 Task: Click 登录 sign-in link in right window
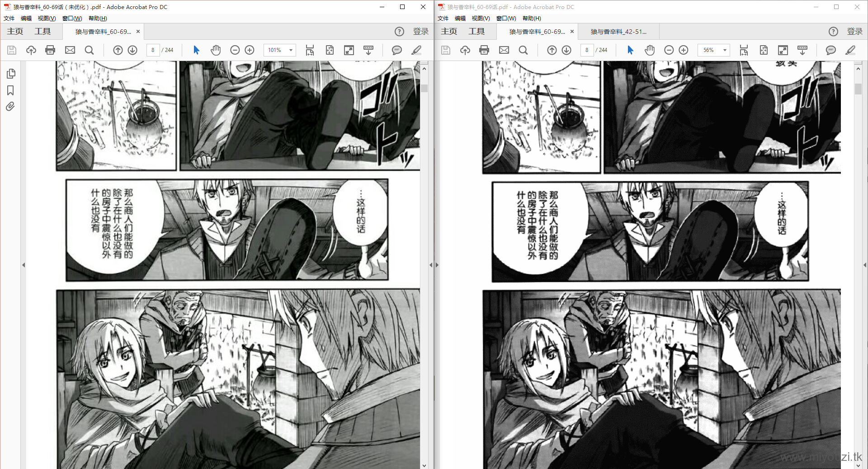pos(854,32)
